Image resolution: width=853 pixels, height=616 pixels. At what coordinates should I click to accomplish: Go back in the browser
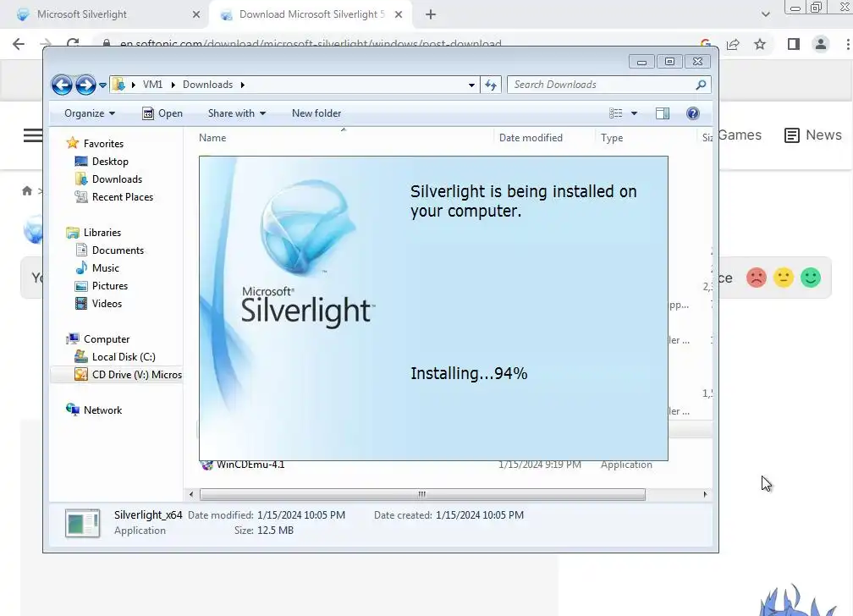point(19,44)
